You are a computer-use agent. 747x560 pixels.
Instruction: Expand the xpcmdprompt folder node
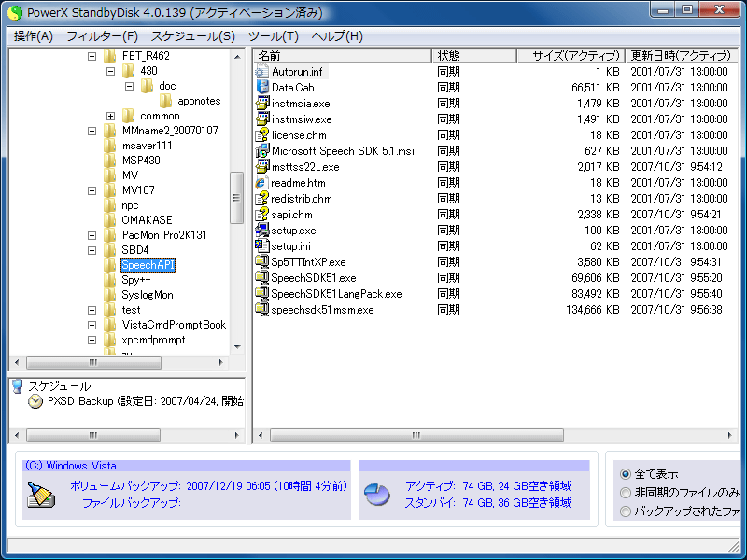point(92,341)
